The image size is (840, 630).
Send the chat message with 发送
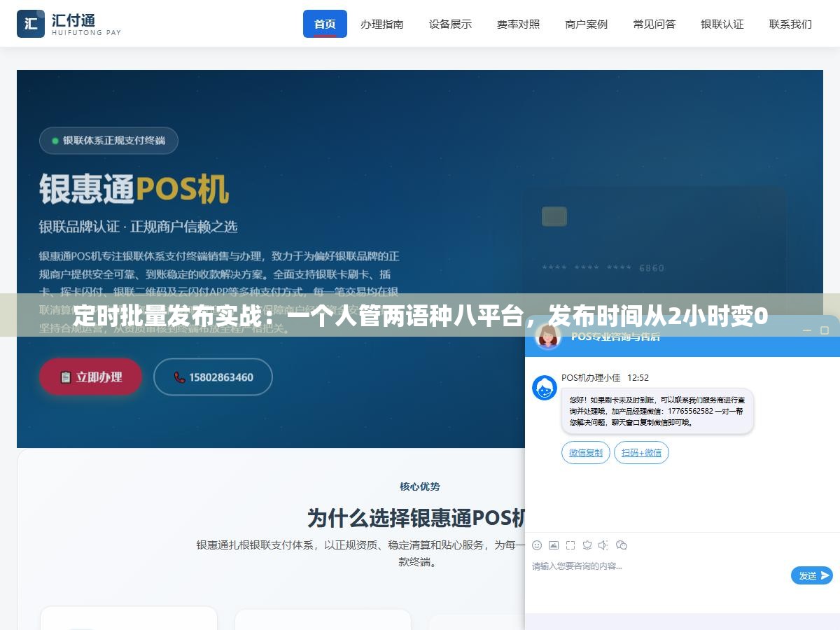(812, 575)
